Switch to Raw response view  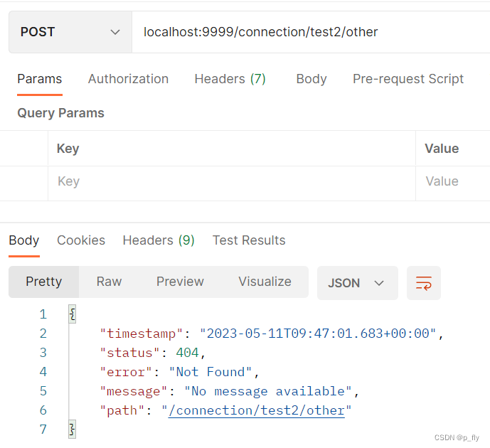109,282
